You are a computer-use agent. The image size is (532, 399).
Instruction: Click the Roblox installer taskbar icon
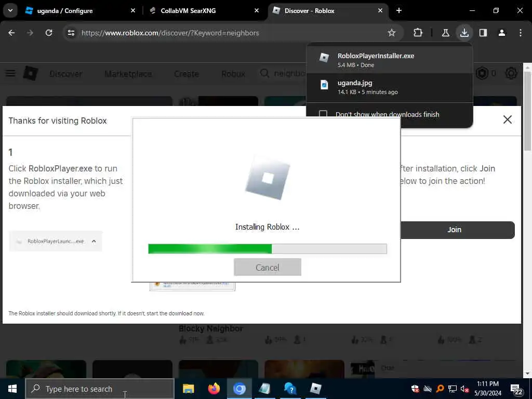pyautogui.click(x=315, y=389)
